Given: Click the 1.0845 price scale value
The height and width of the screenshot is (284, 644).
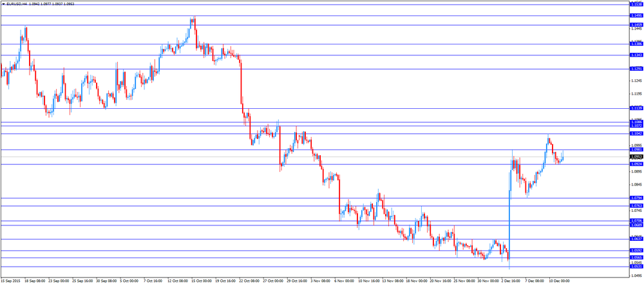Looking at the screenshot, I should point(636,185).
